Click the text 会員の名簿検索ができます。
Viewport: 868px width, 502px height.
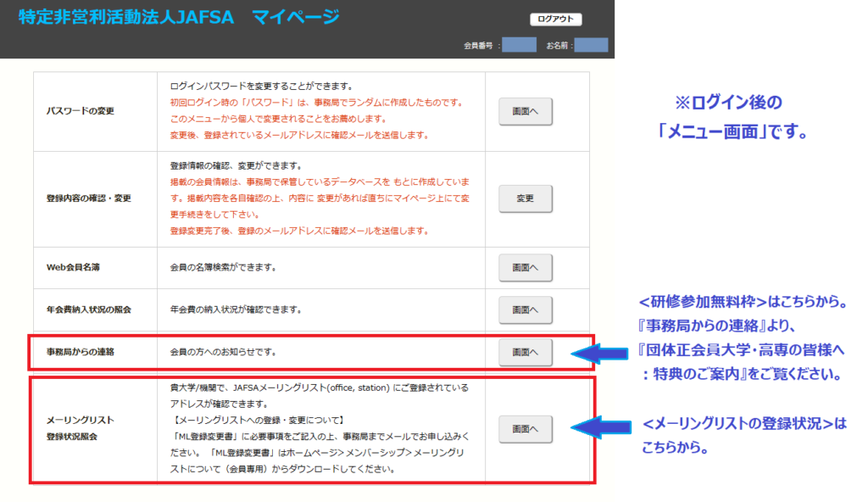(x=223, y=267)
